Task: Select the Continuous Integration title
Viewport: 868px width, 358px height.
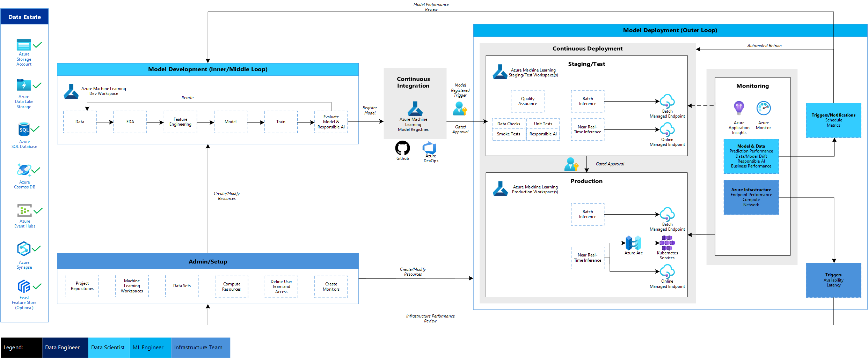Action: click(x=413, y=82)
